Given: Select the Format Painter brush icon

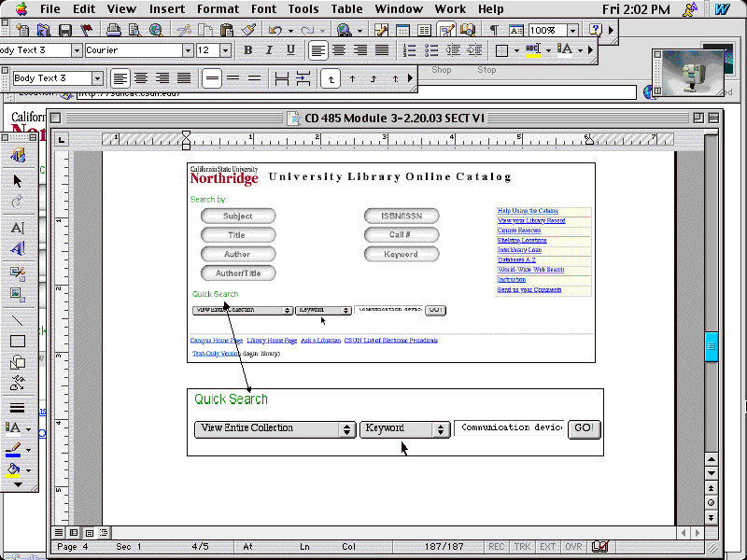Looking at the screenshot, I should point(247,30).
